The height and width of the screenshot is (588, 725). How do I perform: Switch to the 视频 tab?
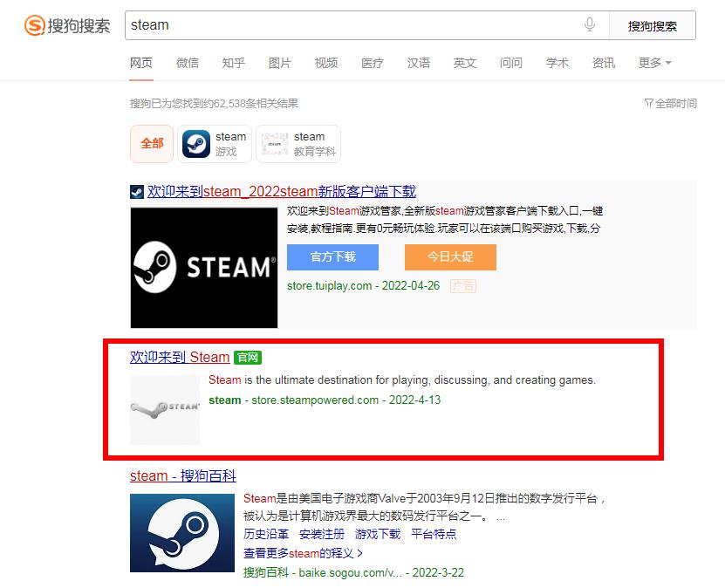326,63
